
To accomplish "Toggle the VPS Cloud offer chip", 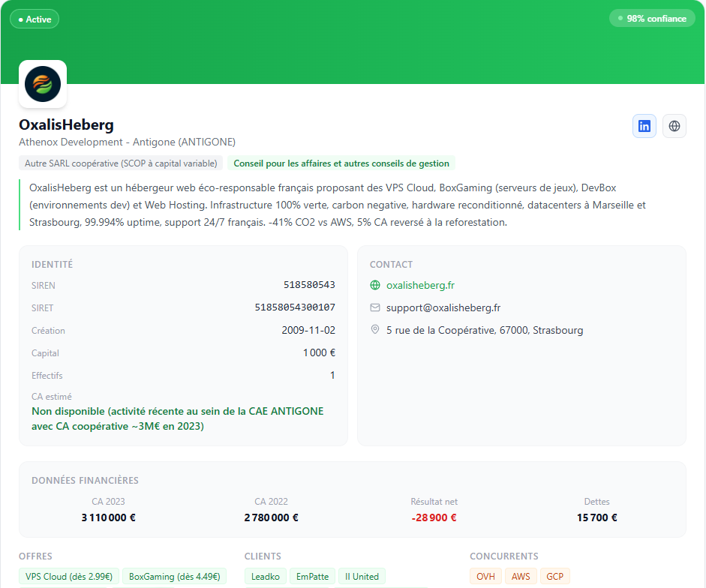I will click(x=68, y=576).
